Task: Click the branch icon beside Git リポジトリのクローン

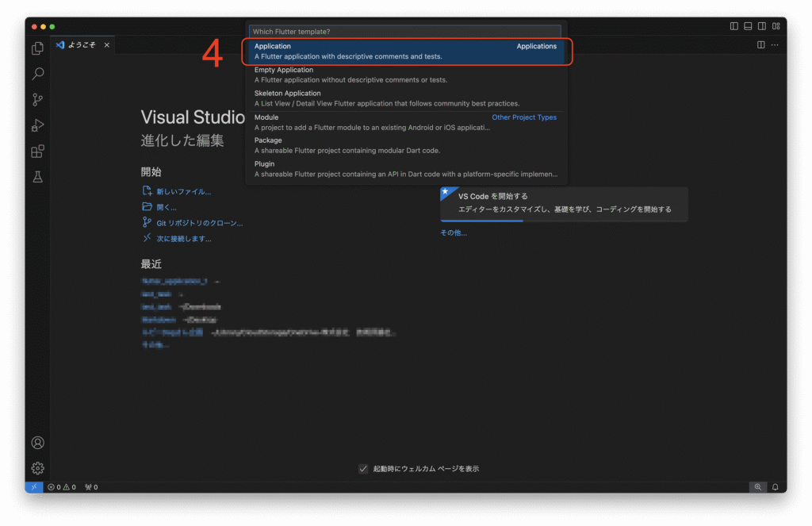Action: click(147, 222)
